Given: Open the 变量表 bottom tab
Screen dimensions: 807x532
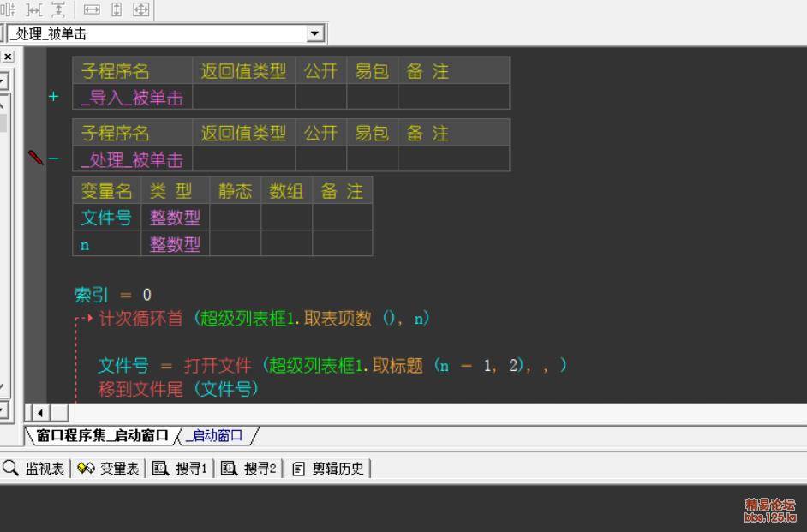Looking at the screenshot, I should [x=109, y=469].
